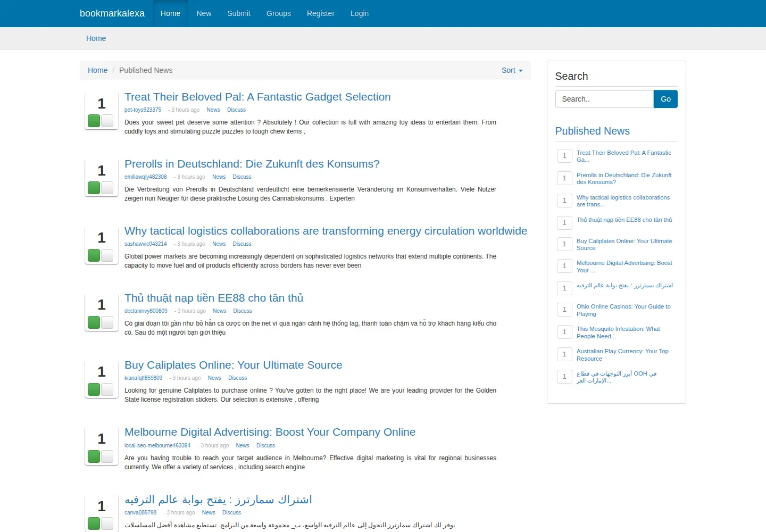Open the Sort dropdown
766x532 pixels.
click(x=512, y=70)
